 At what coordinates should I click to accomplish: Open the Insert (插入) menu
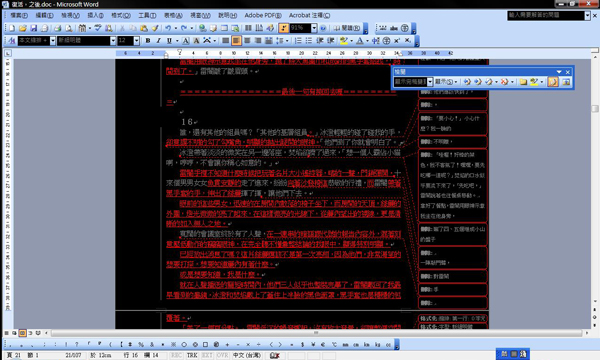tap(95, 16)
